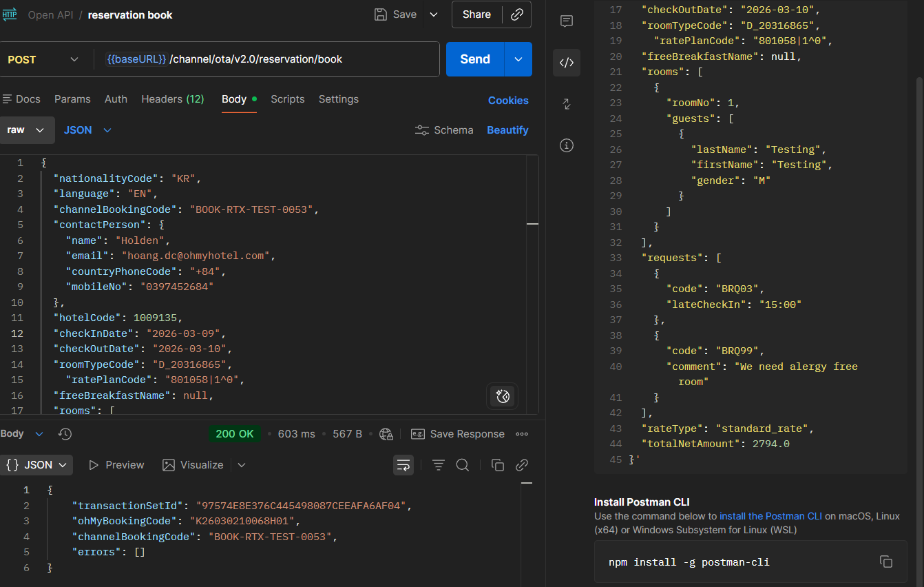Copy the npm install command
Image resolution: width=924 pixels, height=587 pixels.
pyautogui.click(x=885, y=562)
